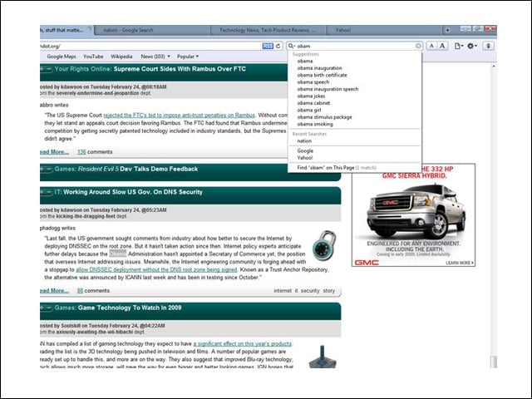Click the vertical scrollbar thumb near bottom
The image size is (532, 399).
494,362
